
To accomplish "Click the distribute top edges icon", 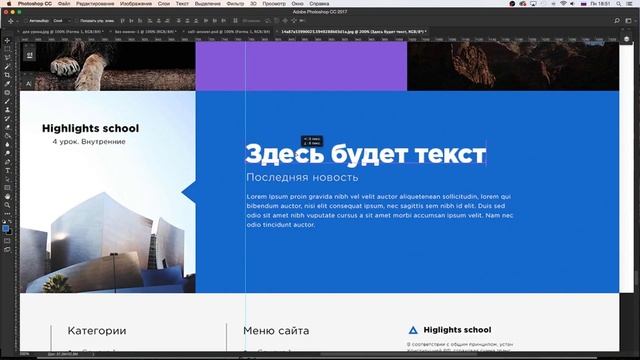I will (178, 20).
